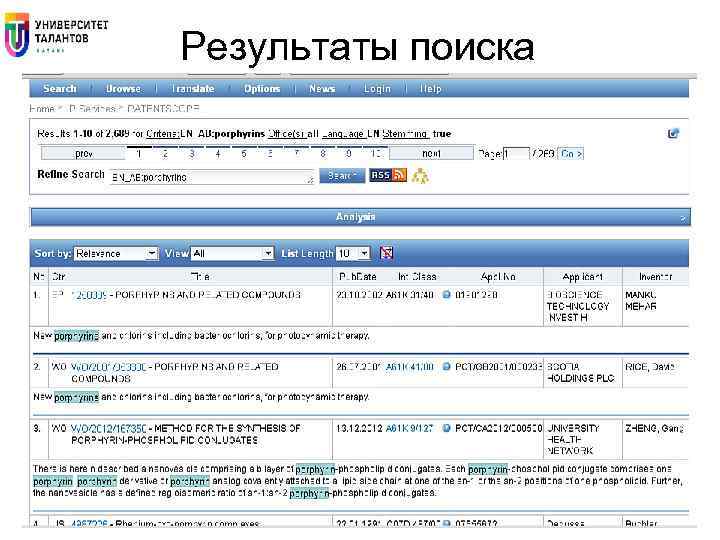Open patent link in result 1

(x=89, y=295)
